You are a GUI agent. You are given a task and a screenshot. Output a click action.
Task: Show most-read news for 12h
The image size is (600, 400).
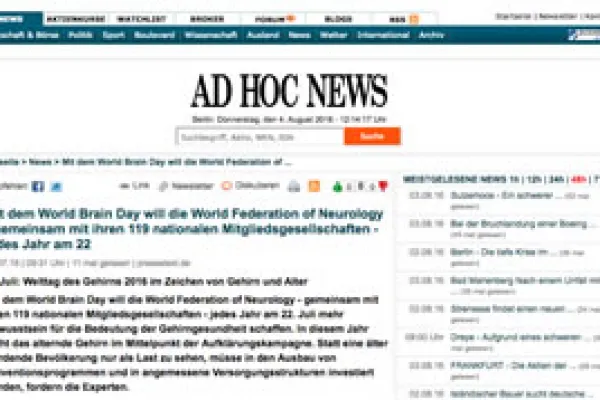tap(534, 179)
